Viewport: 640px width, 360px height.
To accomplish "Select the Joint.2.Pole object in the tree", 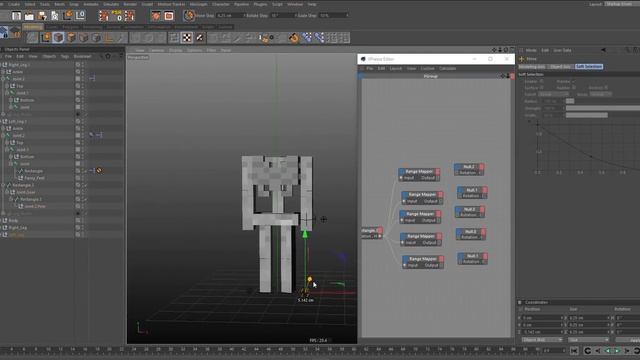I will pos(35,206).
